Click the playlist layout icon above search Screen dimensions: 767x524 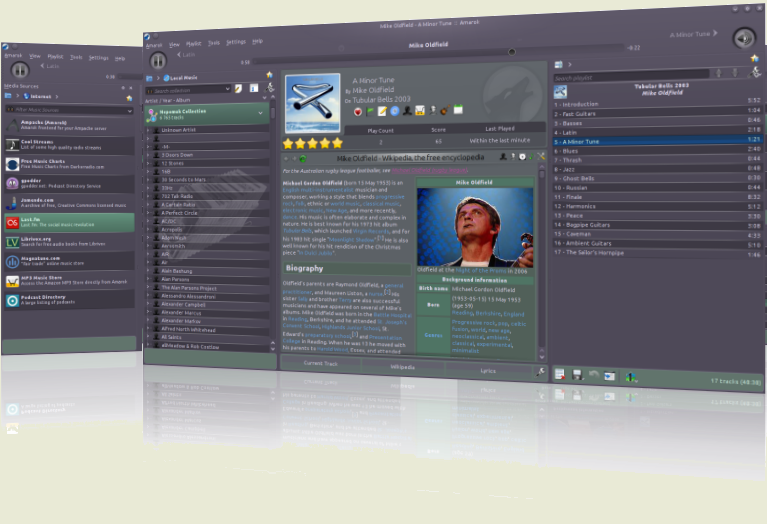(x=559, y=64)
